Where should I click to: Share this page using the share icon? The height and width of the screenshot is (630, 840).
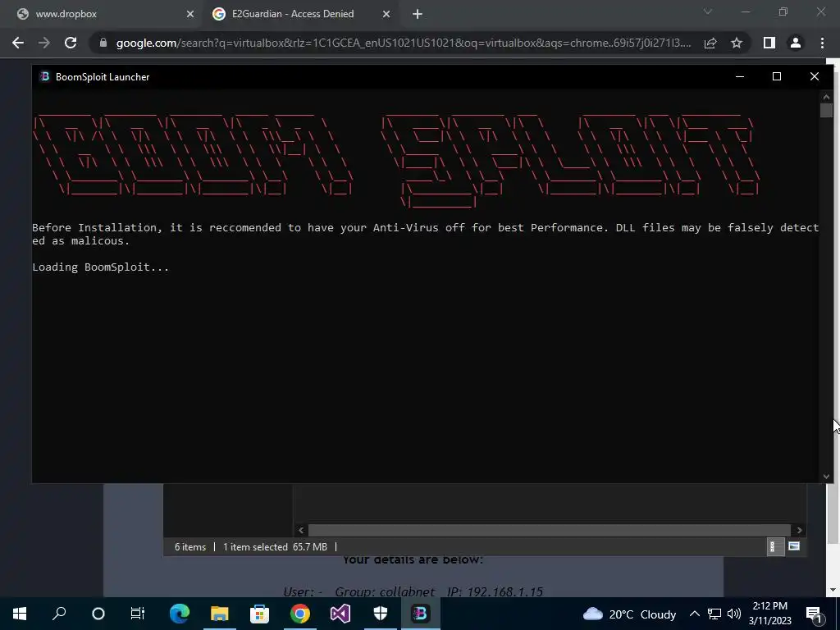710,43
